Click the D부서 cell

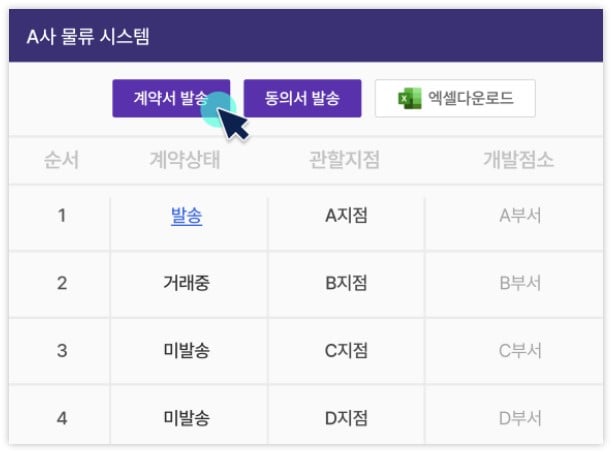pyautogui.click(x=520, y=418)
